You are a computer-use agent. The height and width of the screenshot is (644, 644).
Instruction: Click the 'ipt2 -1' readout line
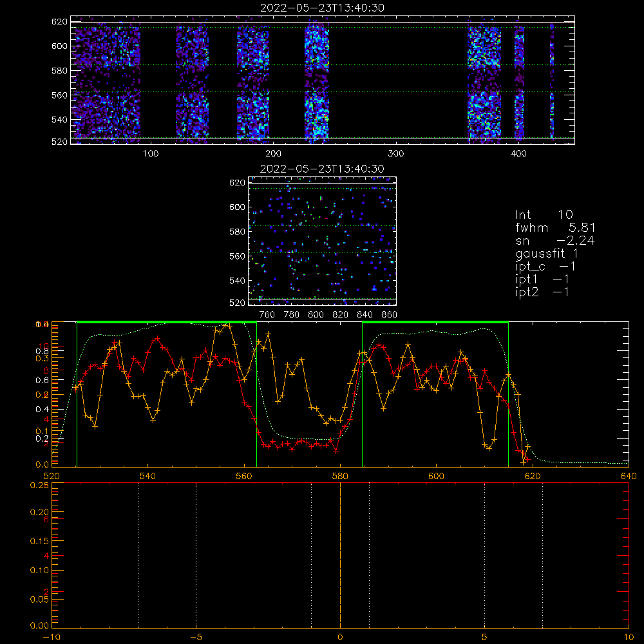coord(542,292)
